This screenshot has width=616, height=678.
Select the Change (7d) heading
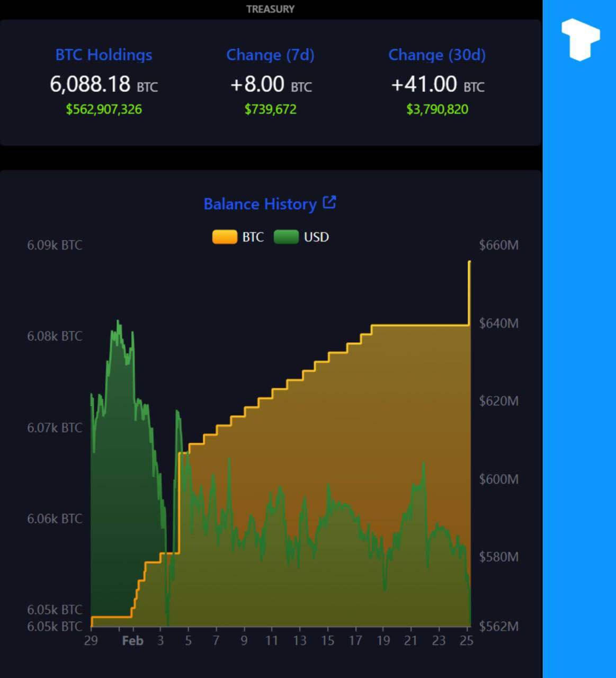point(270,55)
